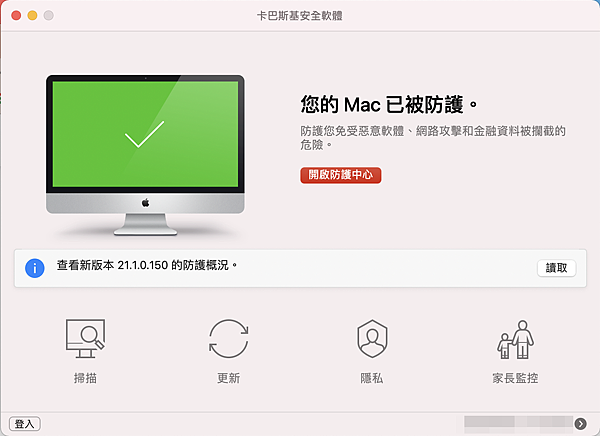Minimize the window with yellow button

click(x=33, y=16)
